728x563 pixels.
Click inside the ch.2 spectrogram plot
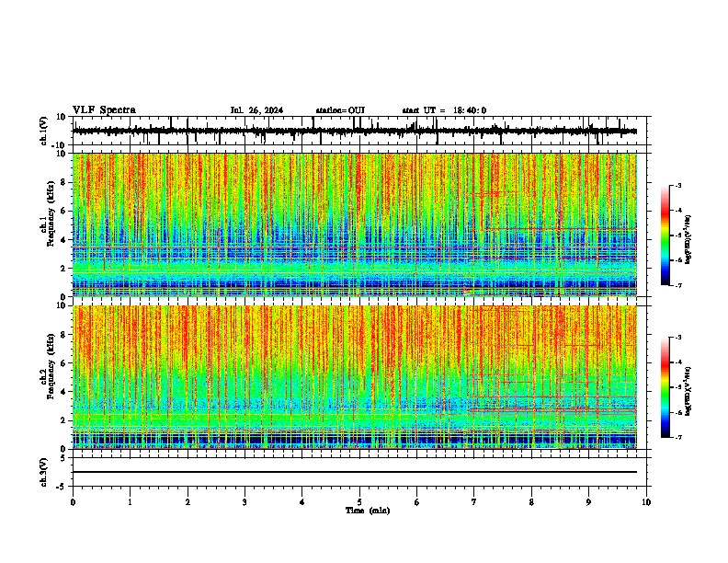coord(355,377)
